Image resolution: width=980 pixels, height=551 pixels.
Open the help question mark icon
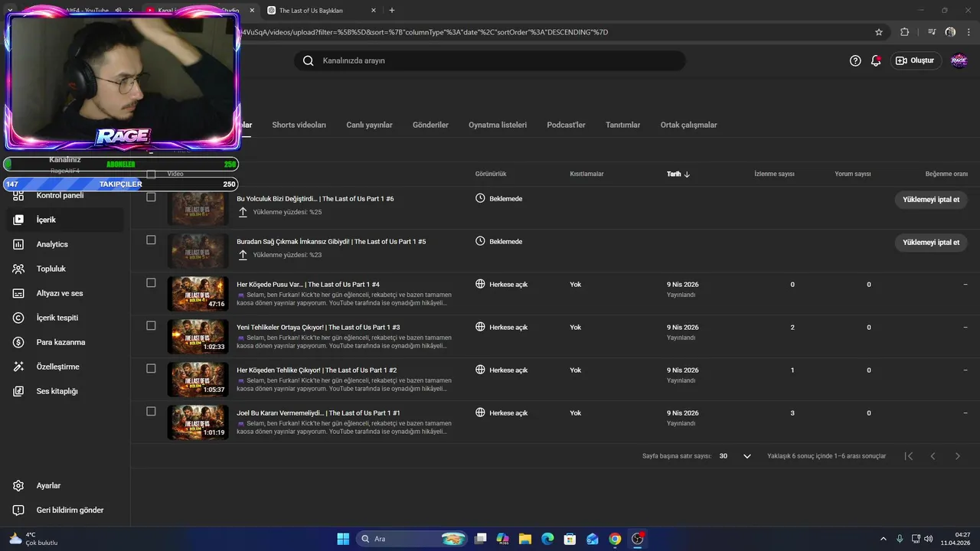(856, 60)
